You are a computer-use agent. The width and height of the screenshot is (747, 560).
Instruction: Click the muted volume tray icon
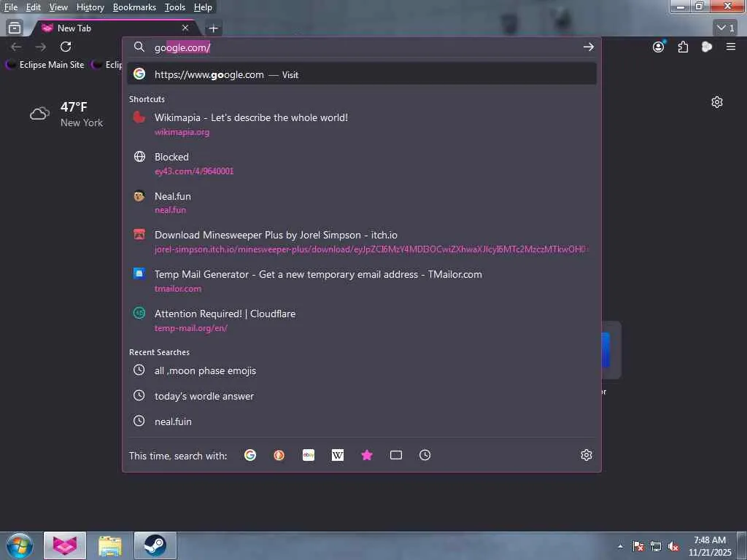pos(673,546)
